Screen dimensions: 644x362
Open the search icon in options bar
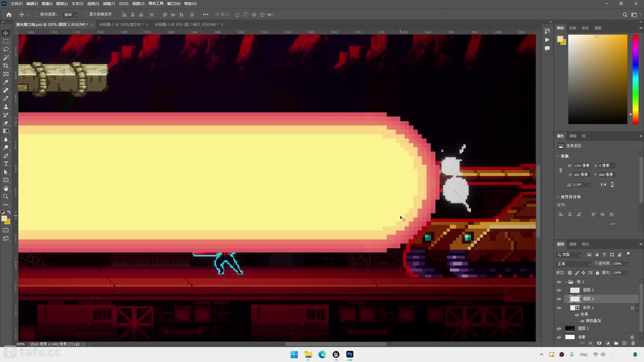[625, 15]
